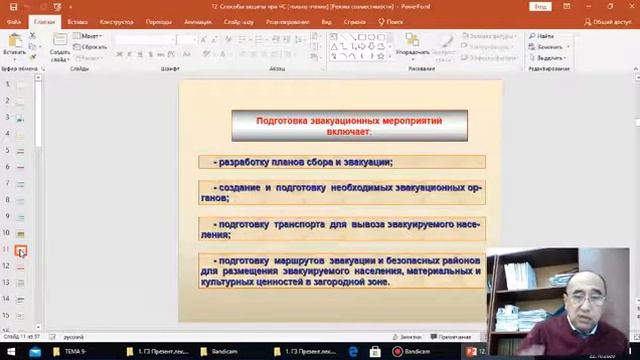Click the slide panel vertical scrollbar
Image resolution: width=640 pixels, height=360 pixels.
pyautogui.click(x=38, y=202)
